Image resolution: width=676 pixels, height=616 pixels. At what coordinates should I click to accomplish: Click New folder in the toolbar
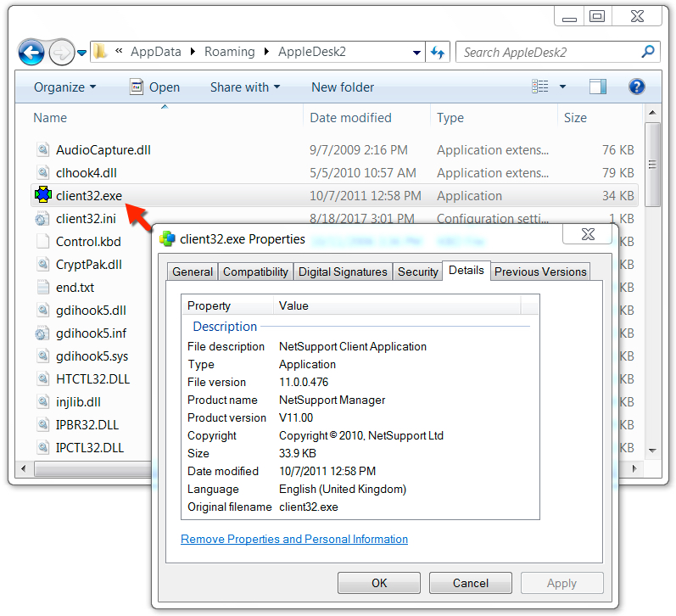point(343,87)
